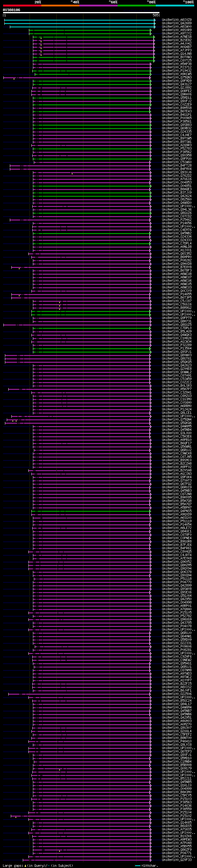Click the '=100char.' scale legend
Image resolution: width=197 pixels, height=868 pixels.
coord(150,865)
